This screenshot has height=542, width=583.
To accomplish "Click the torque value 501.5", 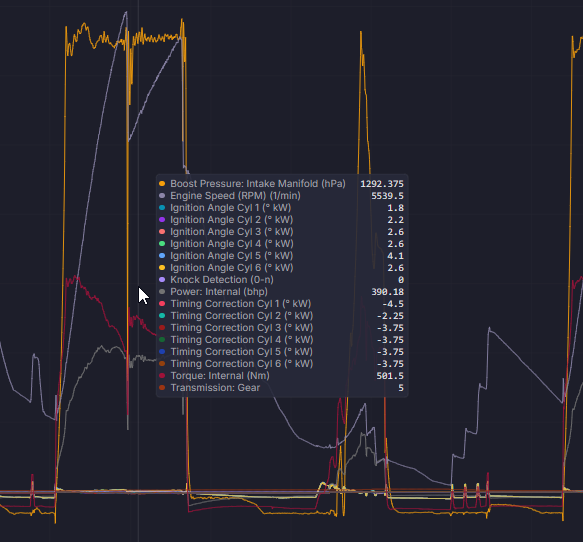I will pyautogui.click(x=390, y=376).
